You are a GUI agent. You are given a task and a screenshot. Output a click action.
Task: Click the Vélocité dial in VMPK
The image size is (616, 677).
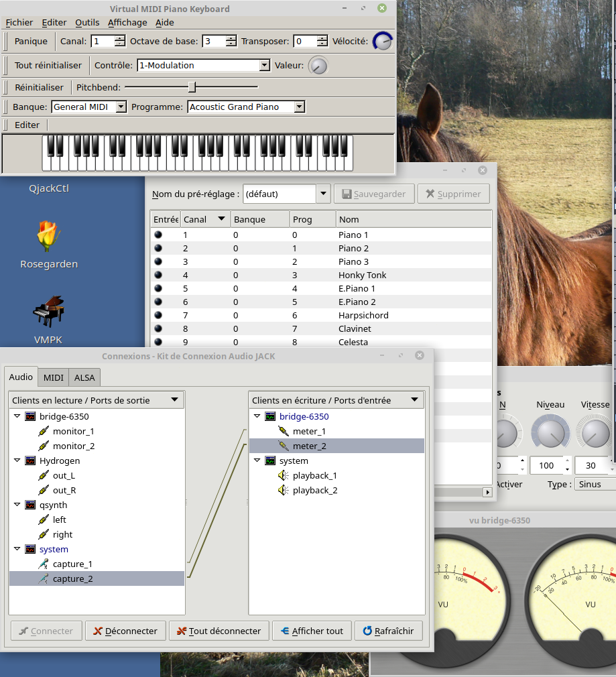point(383,42)
